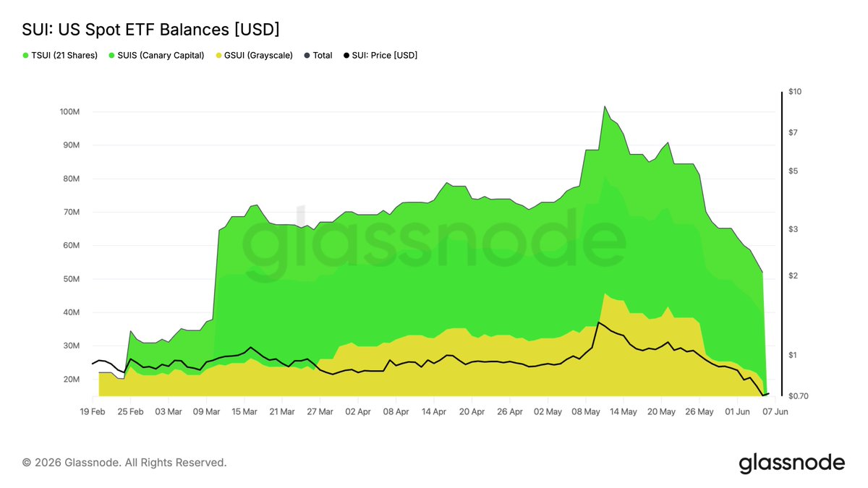Image resolution: width=868 pixels, height=488 pixels.
Task: Click the chart title SUI: US Spot ETF Balances
Action: 150,30
